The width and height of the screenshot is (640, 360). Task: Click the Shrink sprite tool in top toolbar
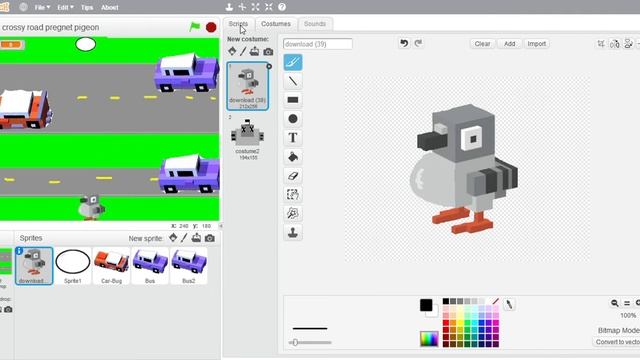coord(269,7)
